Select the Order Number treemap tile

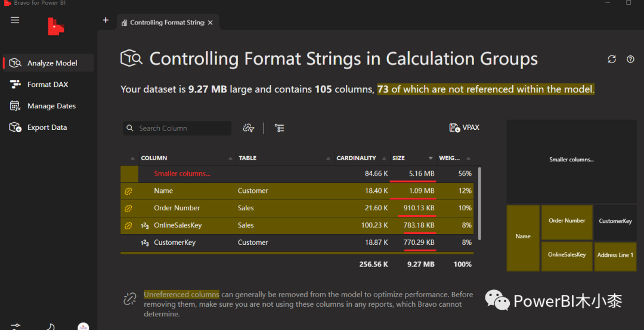tap(567, 222)
